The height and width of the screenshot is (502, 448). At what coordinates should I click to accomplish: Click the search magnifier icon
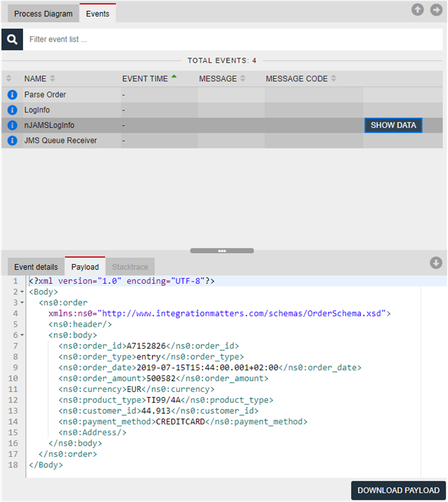[x=12, y=39]
